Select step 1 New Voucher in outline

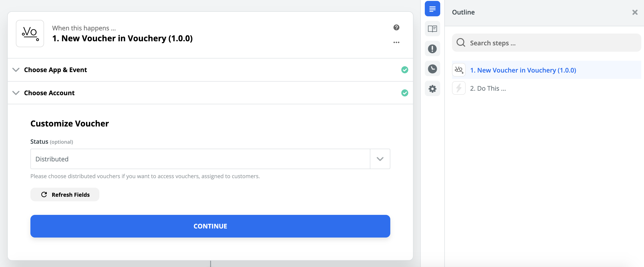(x=523, y=70)
